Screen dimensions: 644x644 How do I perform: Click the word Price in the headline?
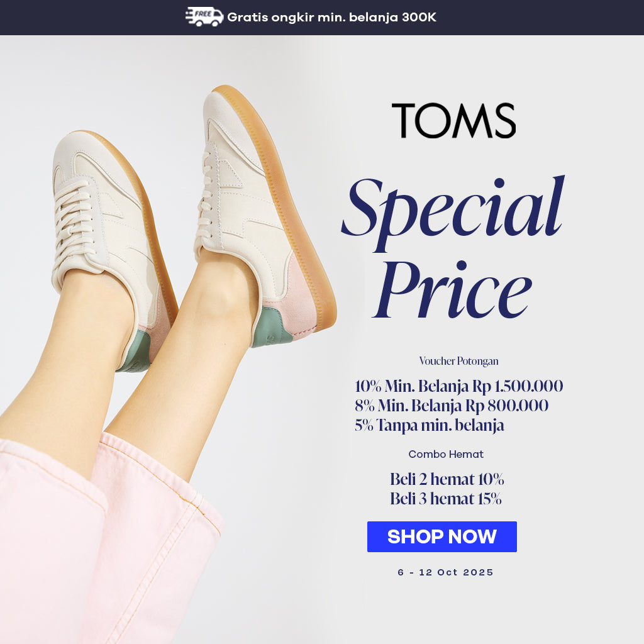click(452, 289)
